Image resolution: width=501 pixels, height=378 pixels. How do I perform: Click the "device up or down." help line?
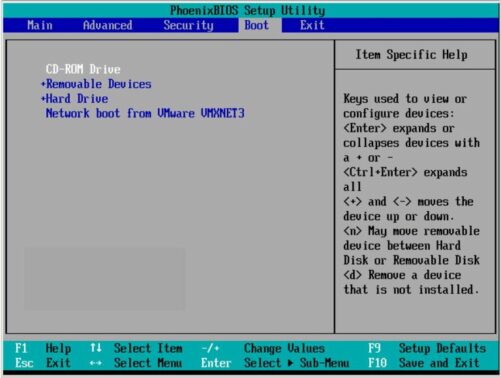pyautogui.click(x=399, y=216)
